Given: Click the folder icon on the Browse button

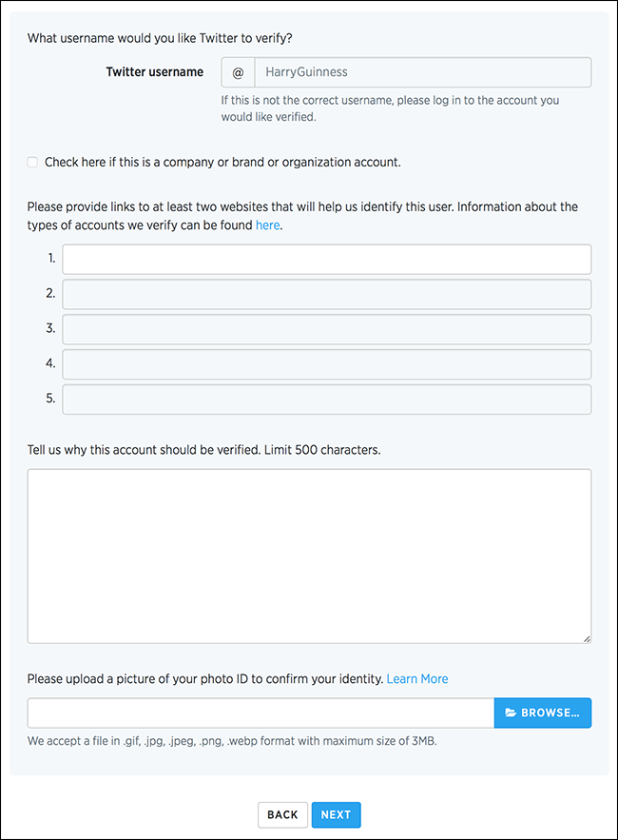Looking at the screenshot, I should tap(511, 713).
